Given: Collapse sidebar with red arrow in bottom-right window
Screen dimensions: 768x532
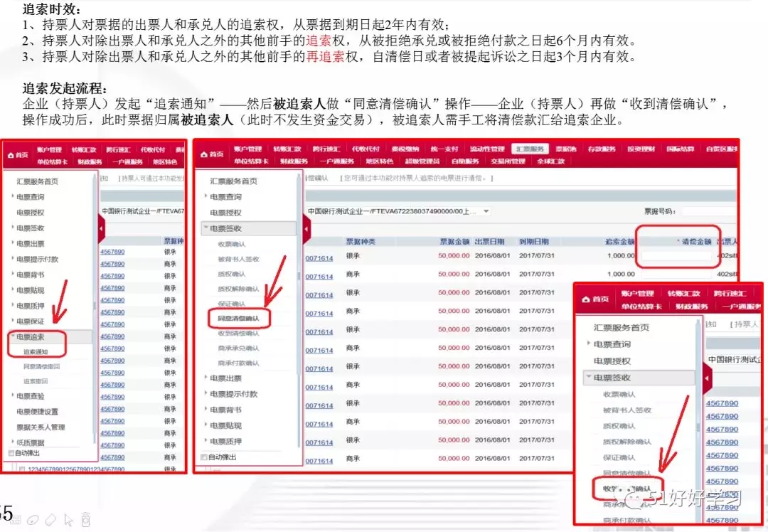Looking at the screenshot, I should point(707,378).
